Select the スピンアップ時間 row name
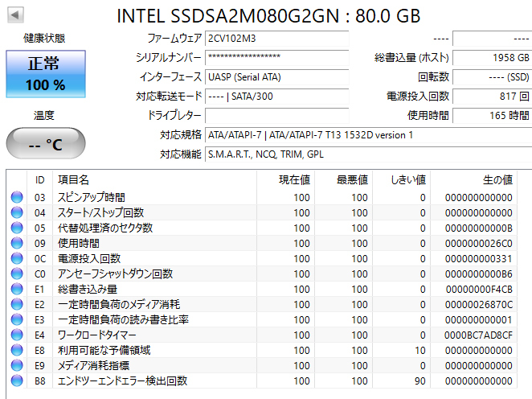 [92, 197]
